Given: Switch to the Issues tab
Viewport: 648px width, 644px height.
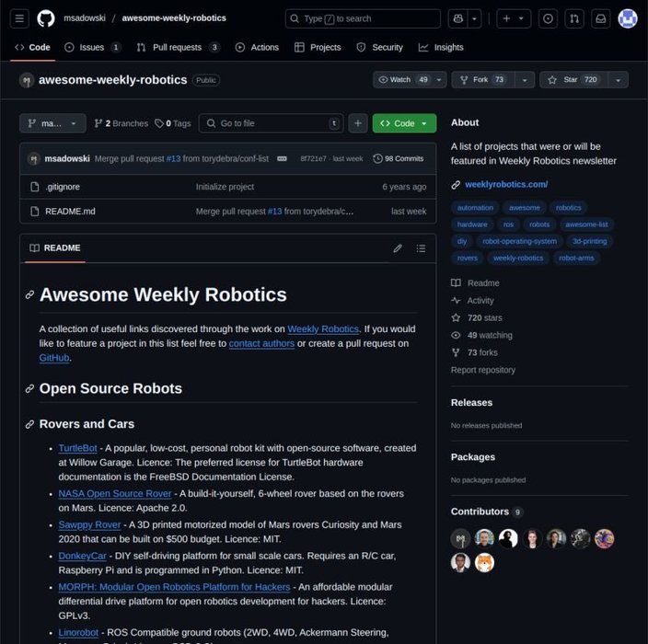Looking at the screenshot, I should coord(93,48).
